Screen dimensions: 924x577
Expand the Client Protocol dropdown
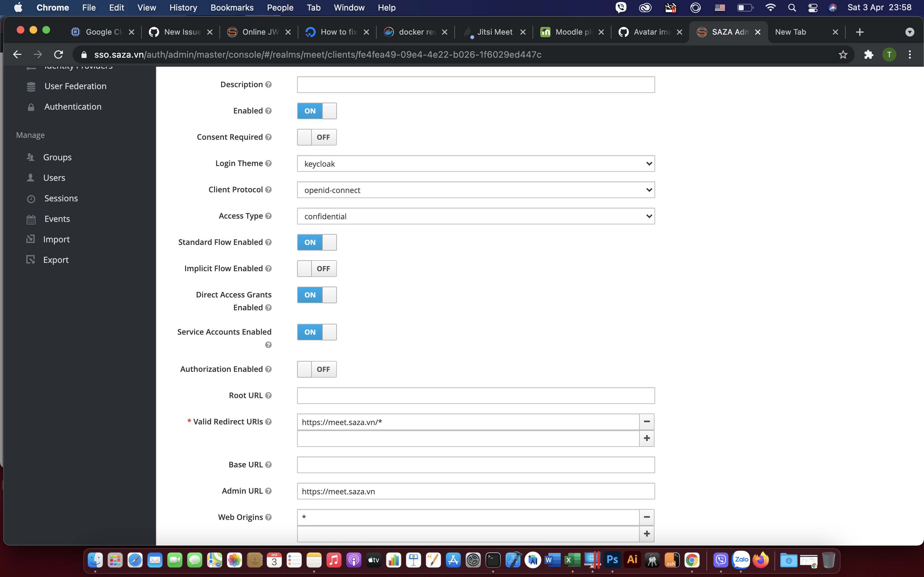475,190
